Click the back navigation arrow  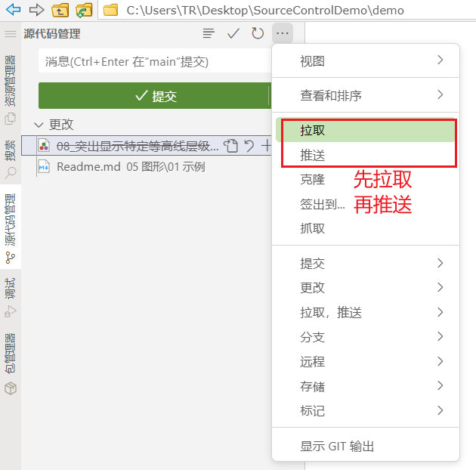[13, 10]
